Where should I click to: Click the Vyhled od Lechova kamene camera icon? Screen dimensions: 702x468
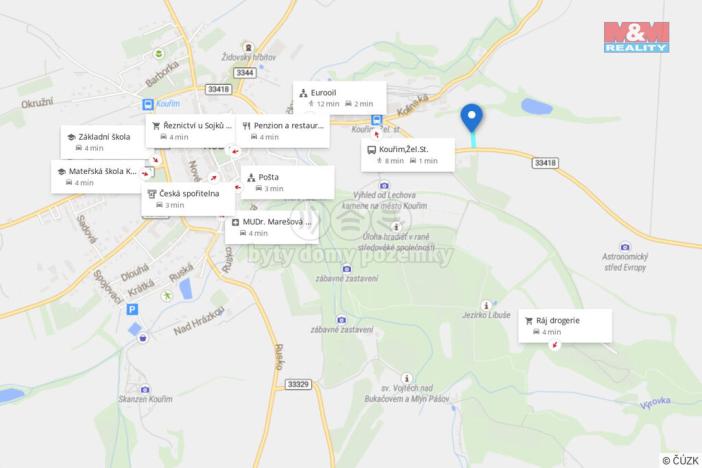(384, 185)
